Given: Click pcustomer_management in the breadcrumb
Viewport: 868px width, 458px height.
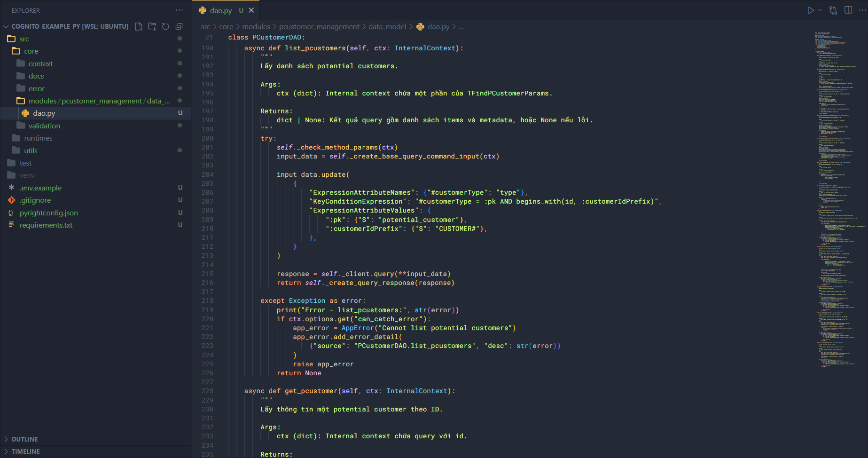Looking at the screenshot, I should (319, 27).
